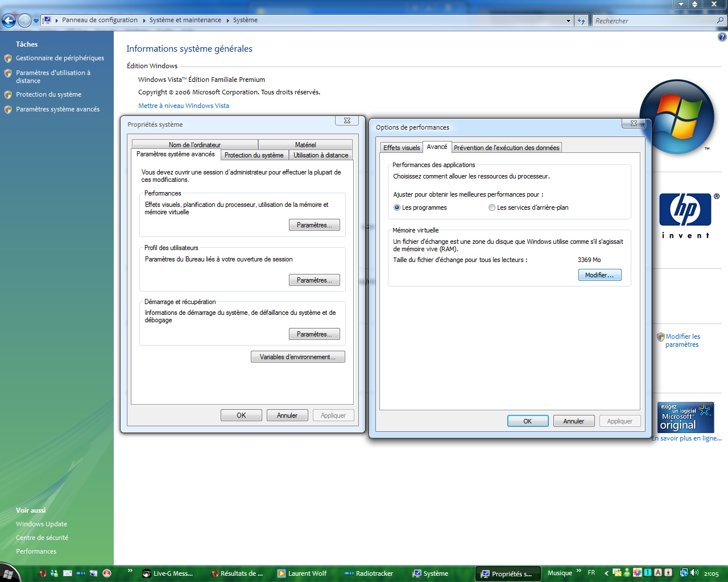Click the search magnifier icon
The height and width of the screenshot is (582, 728).
click(721, 20)
